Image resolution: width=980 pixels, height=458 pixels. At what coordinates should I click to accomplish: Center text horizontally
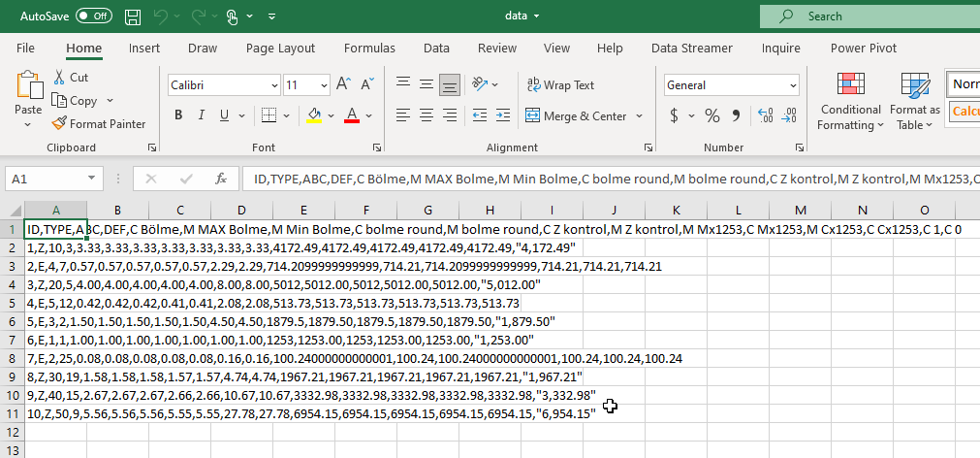click(427, 115)
